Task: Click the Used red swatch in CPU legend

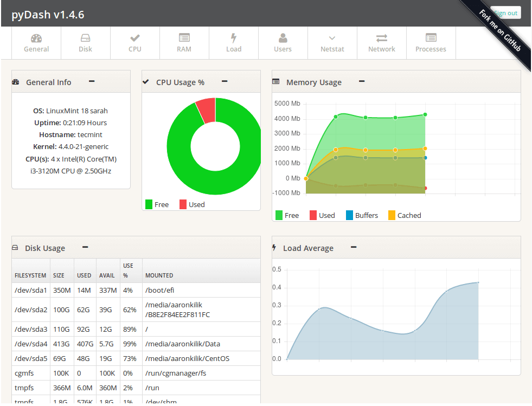Action: pyautogui.click(x=183, y=204)
